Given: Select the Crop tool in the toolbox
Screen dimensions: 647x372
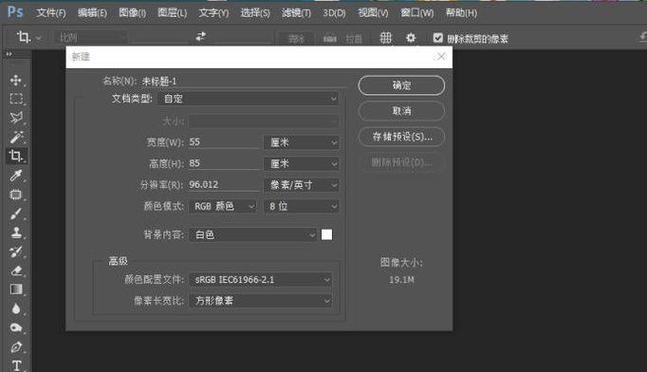Looking at the screenshot, I should pos(16,156).
